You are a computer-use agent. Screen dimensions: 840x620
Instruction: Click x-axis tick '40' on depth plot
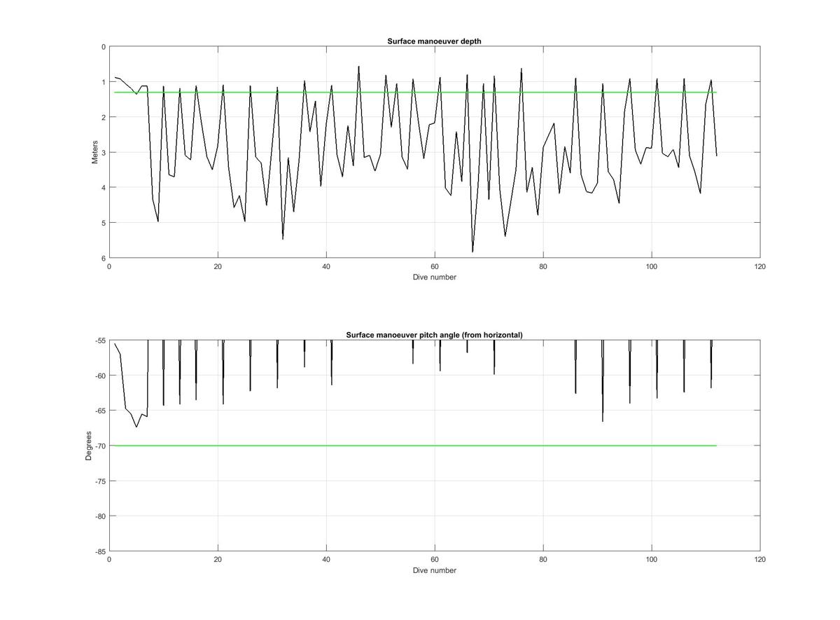click(326, 266)
